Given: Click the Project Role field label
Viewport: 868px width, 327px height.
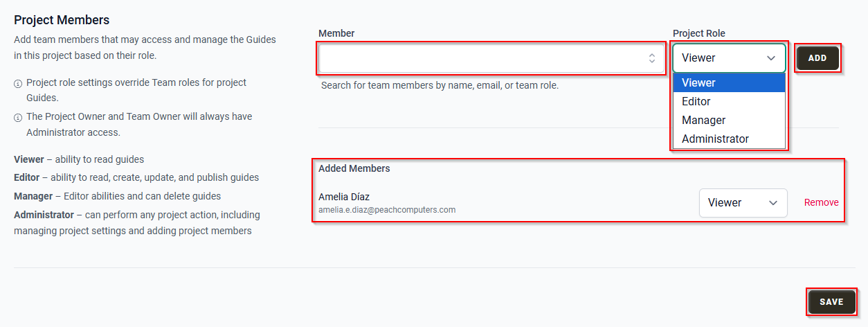Looking at the screenshot, I should click(699, 33).
